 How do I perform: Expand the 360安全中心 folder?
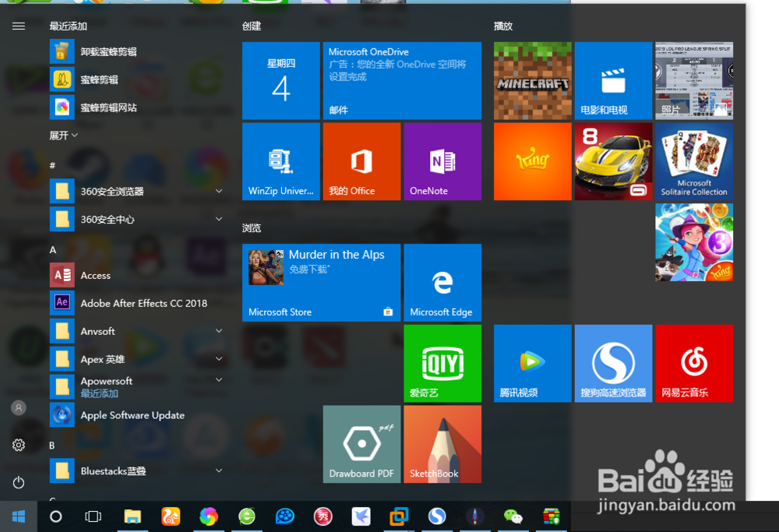[x=136, y=219]
